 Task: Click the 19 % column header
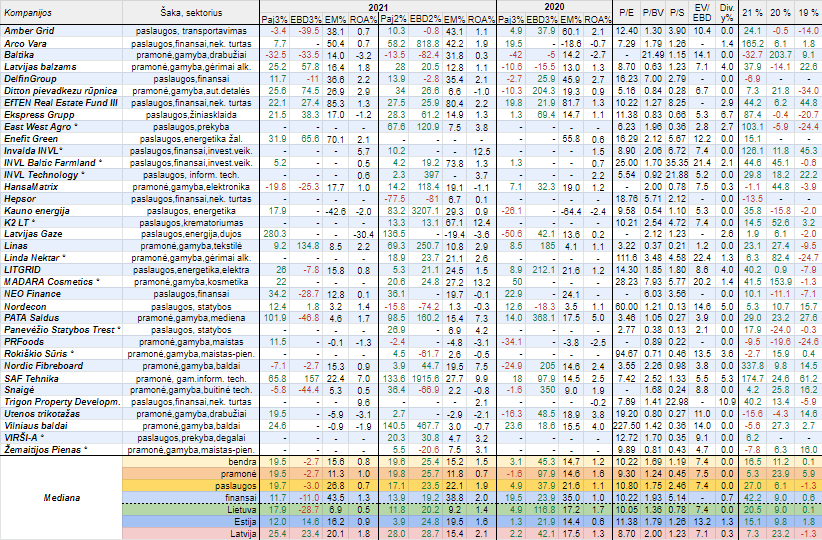point(808,13)
